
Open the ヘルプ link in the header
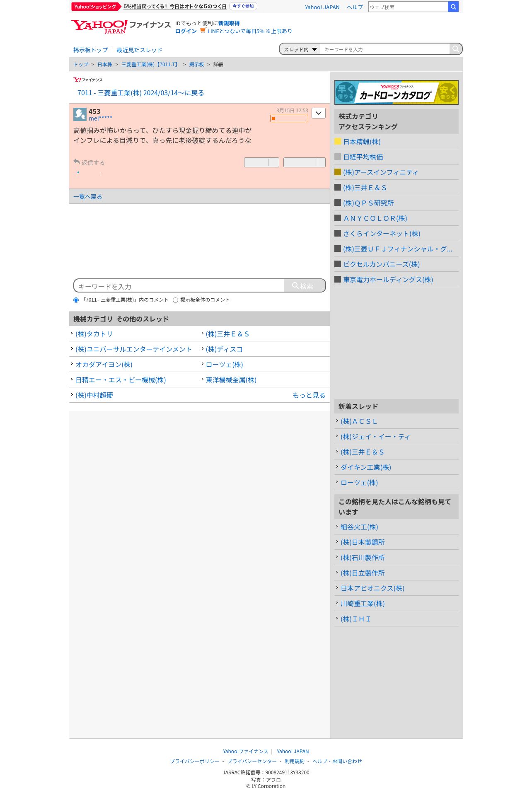pos(355,7)
